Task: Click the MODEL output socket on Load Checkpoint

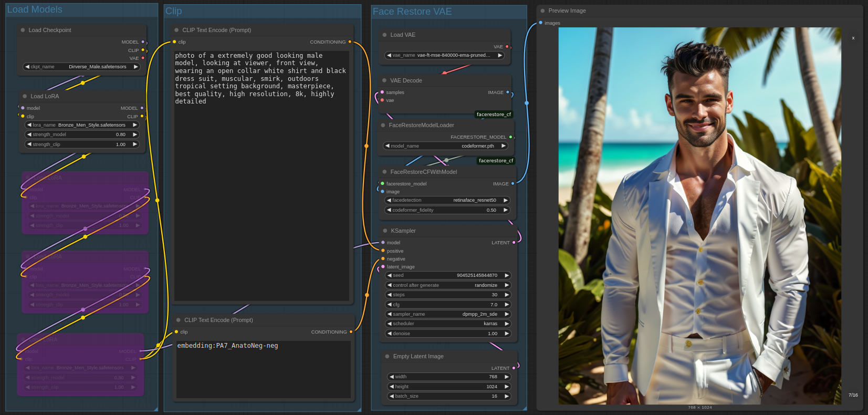Action: (x=143, y=42)
